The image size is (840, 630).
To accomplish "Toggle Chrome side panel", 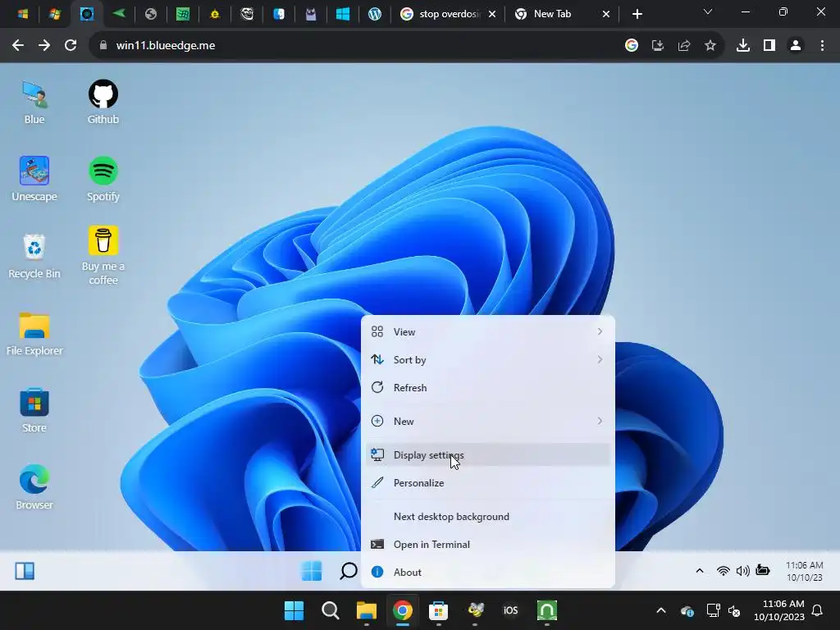I will [x=769, y=46].
